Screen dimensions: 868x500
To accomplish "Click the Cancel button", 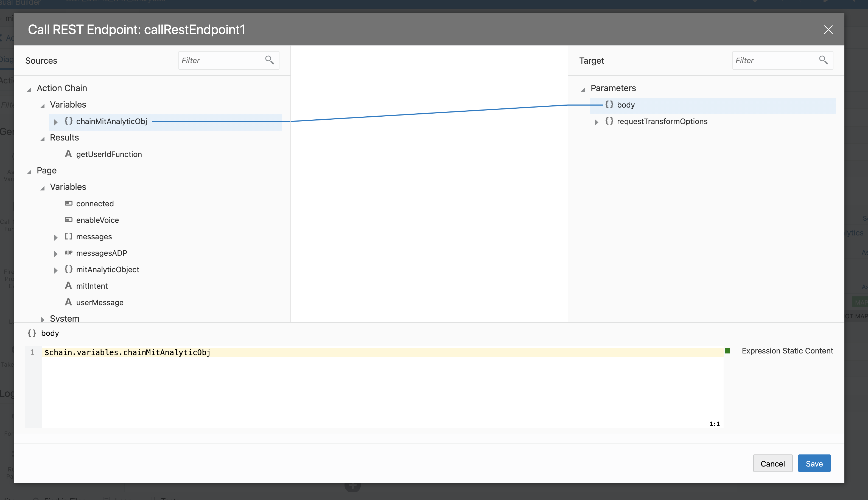I will tap(772, 464).
